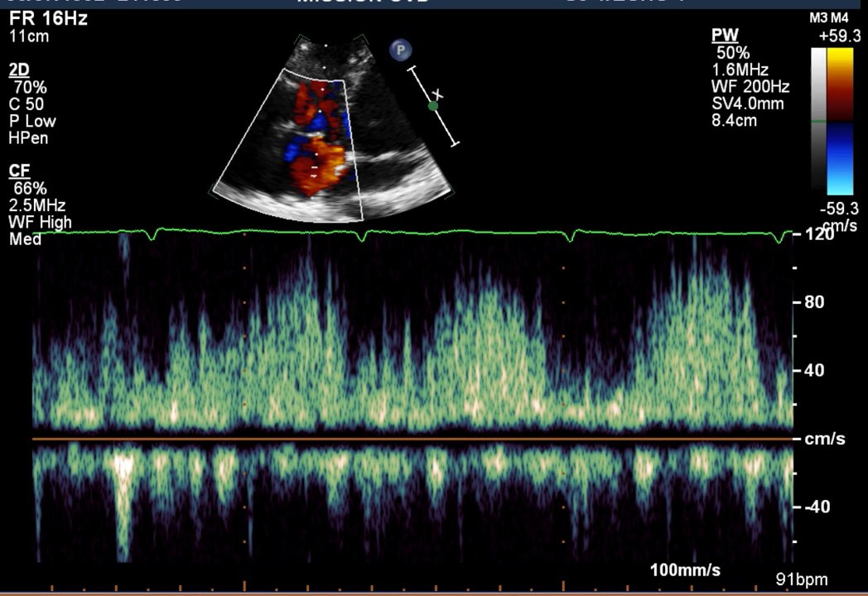The width and height of the screenshot is (868, 596).
Task: Click the grayscale bar beside color scale
Action: (x=818, y=121)
